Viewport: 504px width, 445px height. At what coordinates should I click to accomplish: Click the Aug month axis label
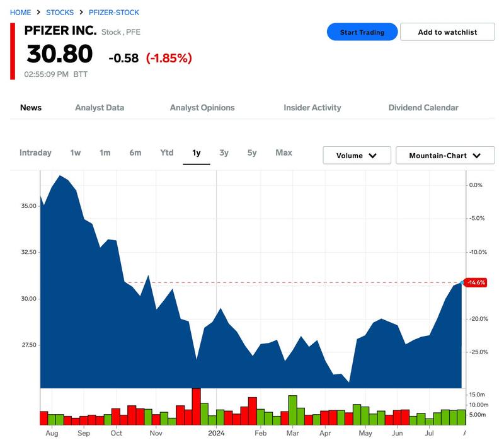[x=52, y=433]
